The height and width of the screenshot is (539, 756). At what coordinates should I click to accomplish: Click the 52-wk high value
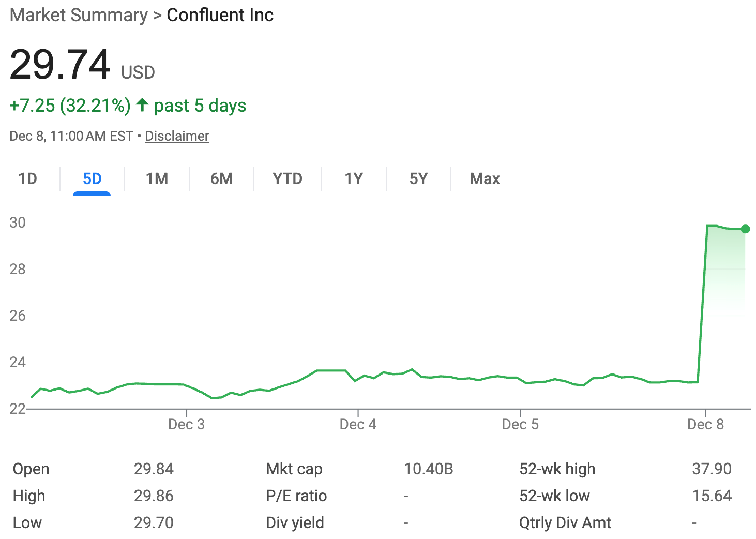point(712,469)
